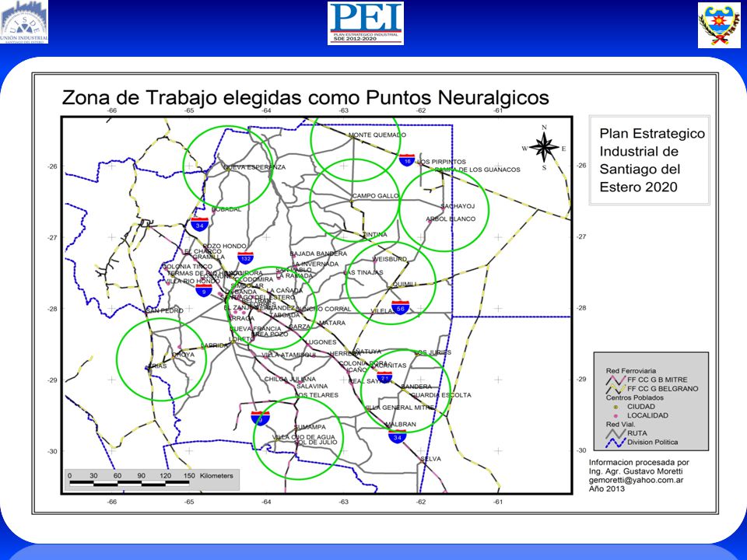This screenshot has height=560, width=747.
Task: Click the VILLA OJO DE AGUA label
Action: coord(303,437)
